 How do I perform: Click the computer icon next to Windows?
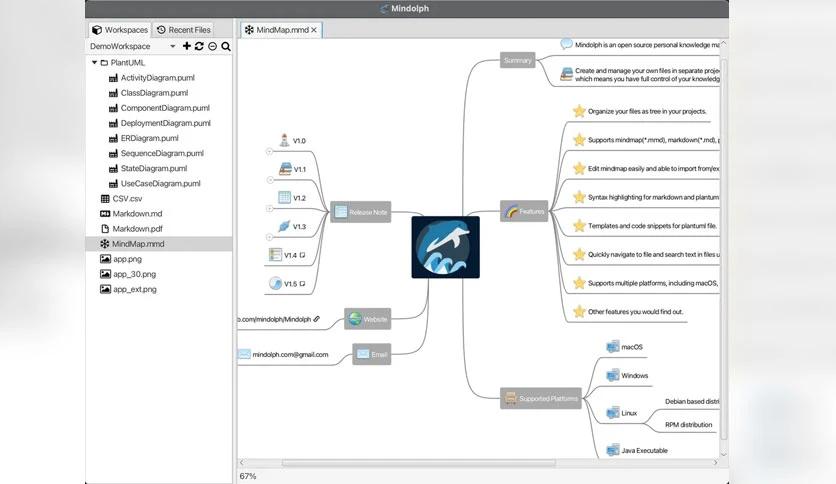613,375
